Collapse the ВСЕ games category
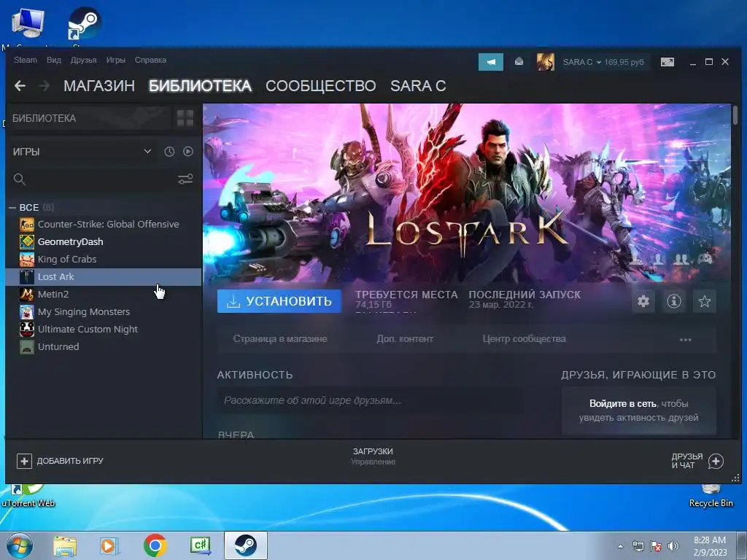Image resolution: width=747 pixels, height=560 pixels. coord(13,208)
